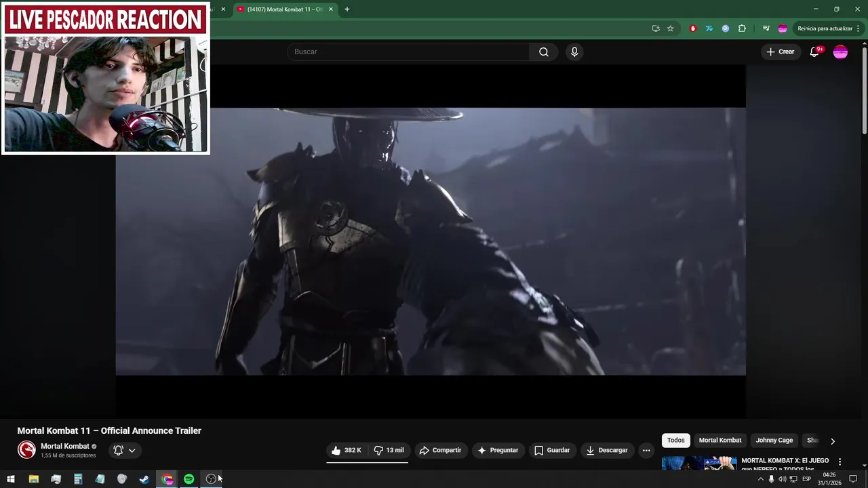Open Calculator from the taskbar
The width and height of the screenshot is (868, 488).
[78, 479]
